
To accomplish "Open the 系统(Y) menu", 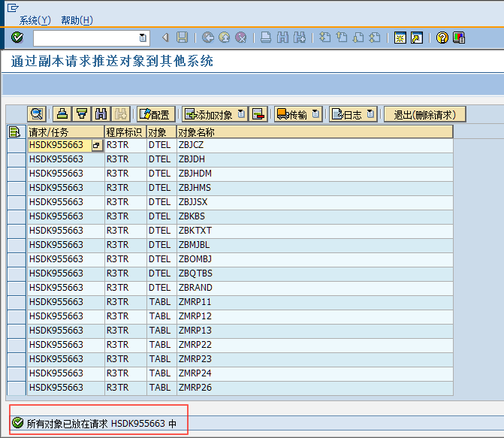I will (x=35, y=20).
